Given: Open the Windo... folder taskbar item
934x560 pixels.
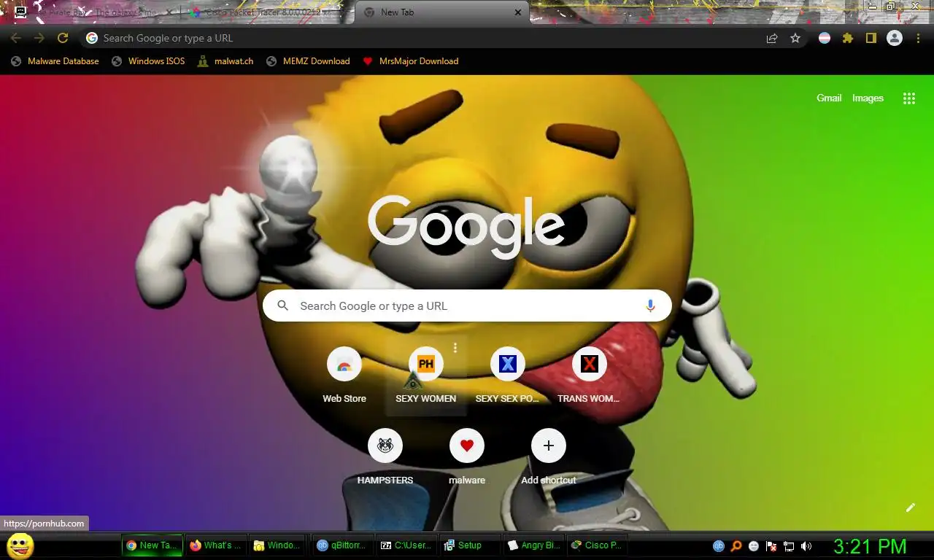Looking at the screenshot, I should click(279, 545).
